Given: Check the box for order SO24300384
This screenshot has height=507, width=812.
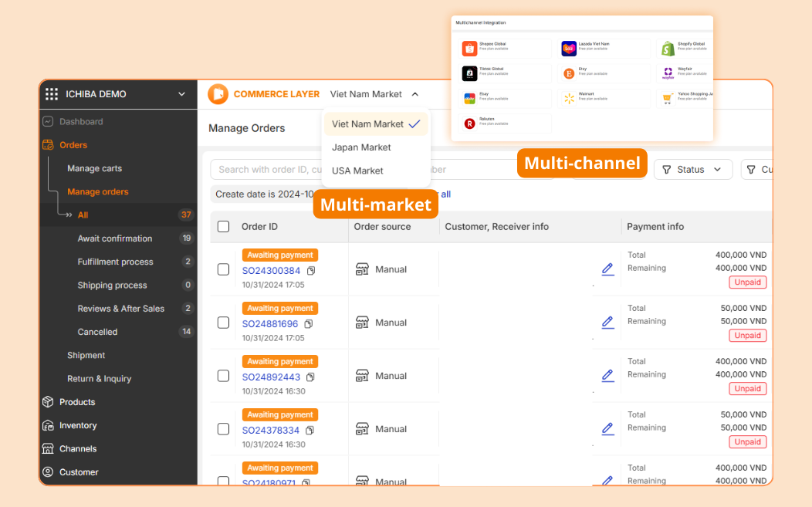Looking at the screenshot, I should pos(223,269).
